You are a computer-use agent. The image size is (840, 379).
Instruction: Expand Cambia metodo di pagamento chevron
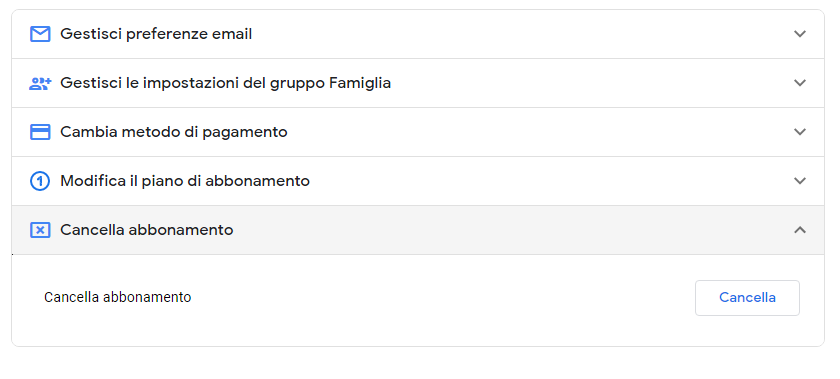click(800, 132)
